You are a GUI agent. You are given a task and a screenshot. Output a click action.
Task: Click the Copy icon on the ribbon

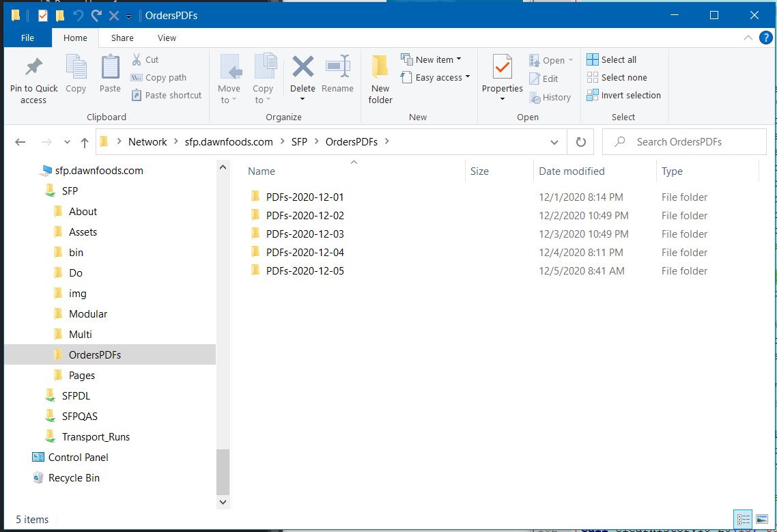76,73
